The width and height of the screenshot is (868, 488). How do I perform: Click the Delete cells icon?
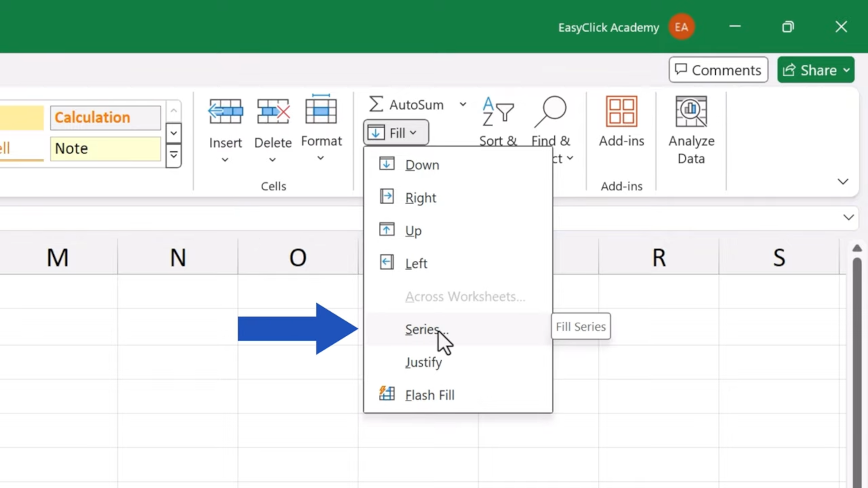[x=273, y=112]
